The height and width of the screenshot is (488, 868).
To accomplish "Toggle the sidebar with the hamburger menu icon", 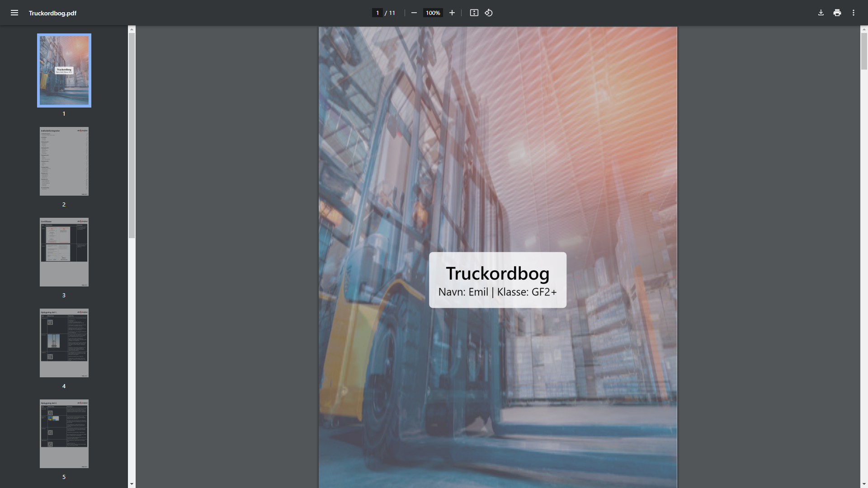I will click(14, 13).
